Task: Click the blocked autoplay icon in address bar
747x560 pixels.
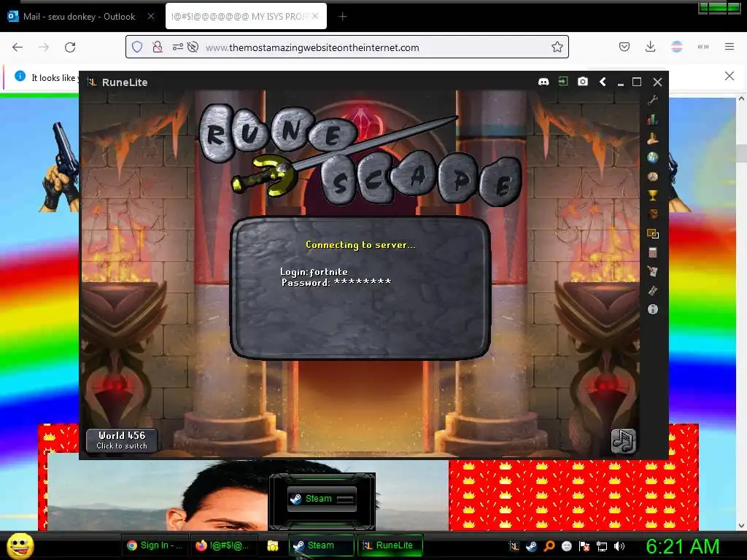Action: click(193, 47)
